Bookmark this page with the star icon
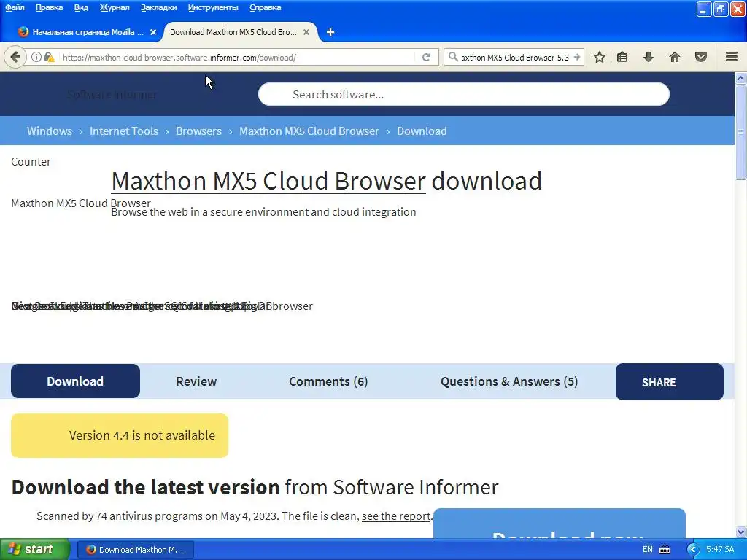747x560 pixels. (600, 57)
